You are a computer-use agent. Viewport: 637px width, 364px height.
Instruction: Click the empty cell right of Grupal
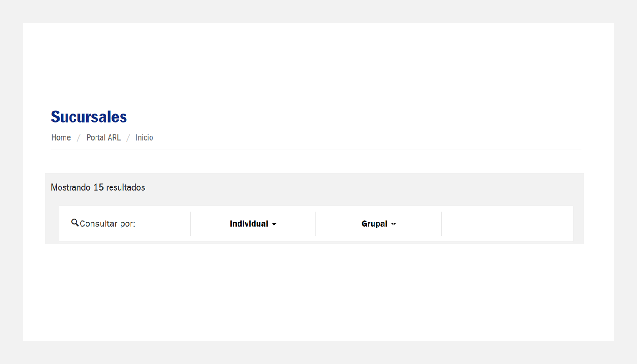point(507,223)
